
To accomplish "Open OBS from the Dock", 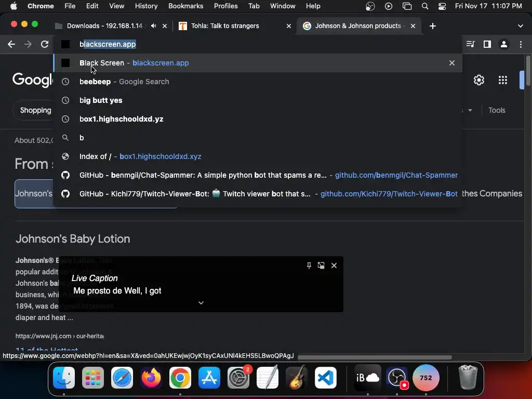I will pyautogui.click(x=397, y=378).
